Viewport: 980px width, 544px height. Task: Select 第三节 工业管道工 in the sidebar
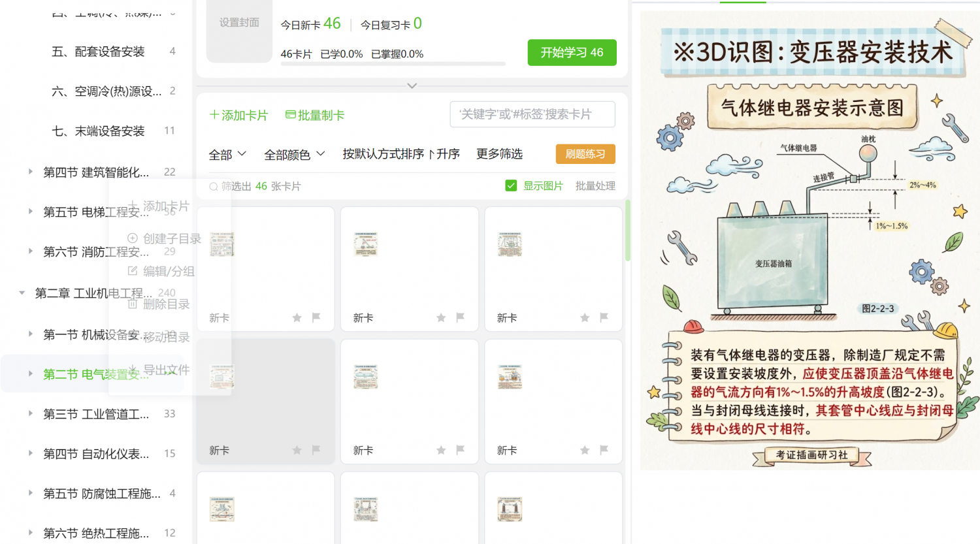[x=96, y=414]
